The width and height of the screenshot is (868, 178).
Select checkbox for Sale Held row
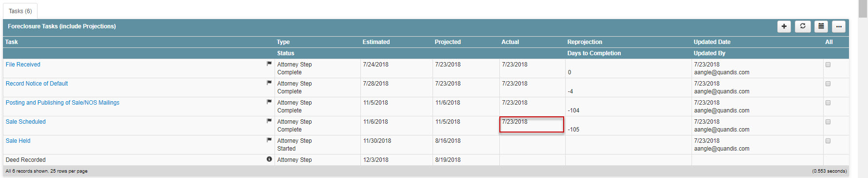(x=828, y=141)
